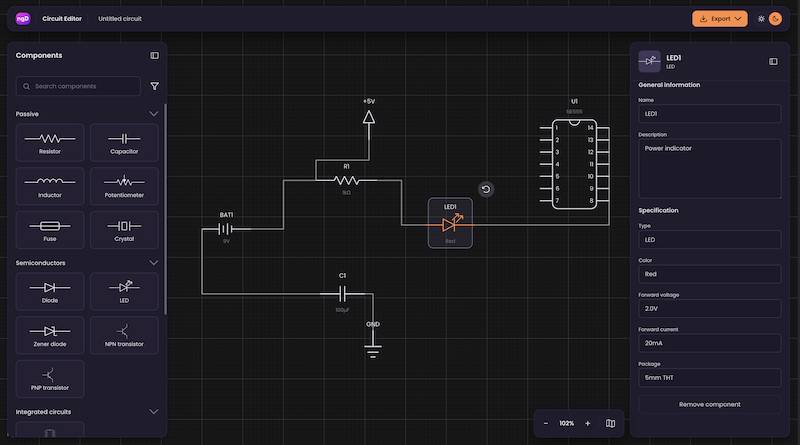
Task: Zoom out with the minus button
Action: [x=546, y=424]
